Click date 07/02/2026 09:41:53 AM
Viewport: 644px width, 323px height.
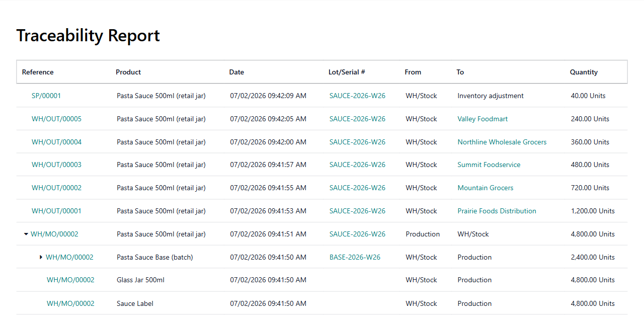pos(268,211)
